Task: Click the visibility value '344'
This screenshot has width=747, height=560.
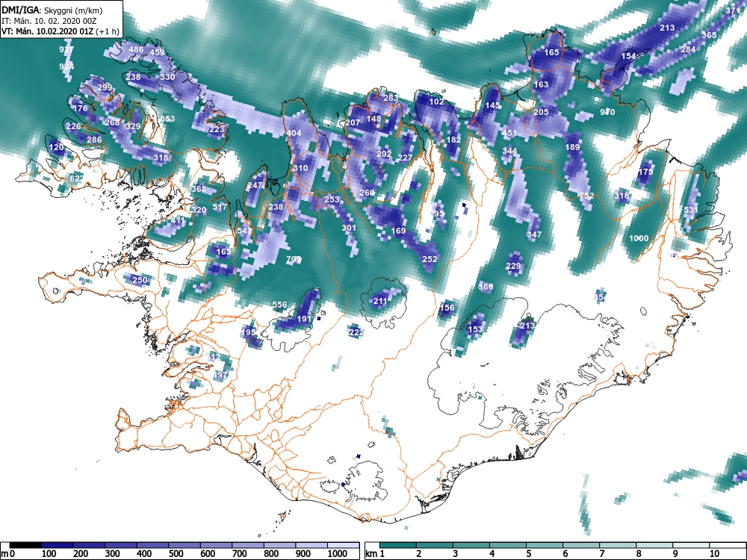Action: click(509, 151)
